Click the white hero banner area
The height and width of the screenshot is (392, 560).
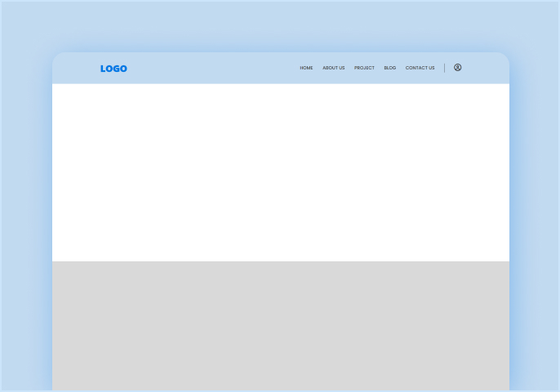pos(280,171)
